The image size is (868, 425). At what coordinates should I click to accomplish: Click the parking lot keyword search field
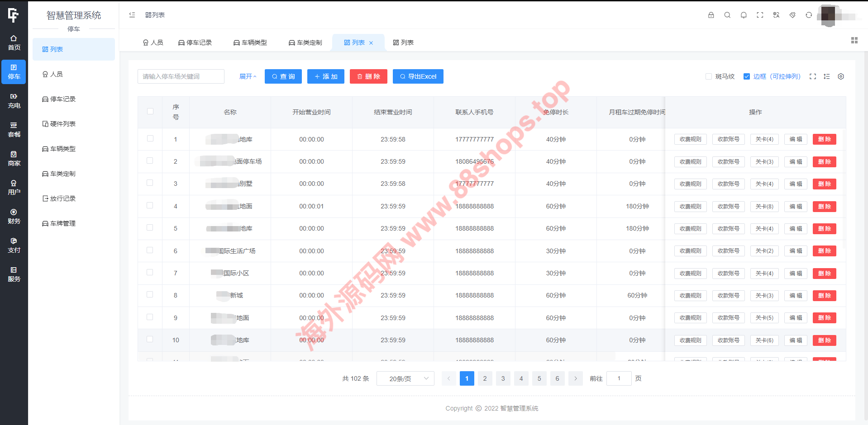(181, 76)
